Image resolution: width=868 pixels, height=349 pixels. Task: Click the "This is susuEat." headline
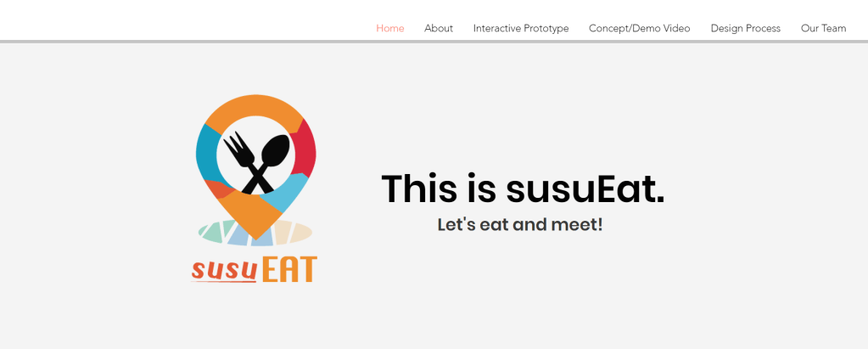tap(523, 189)
